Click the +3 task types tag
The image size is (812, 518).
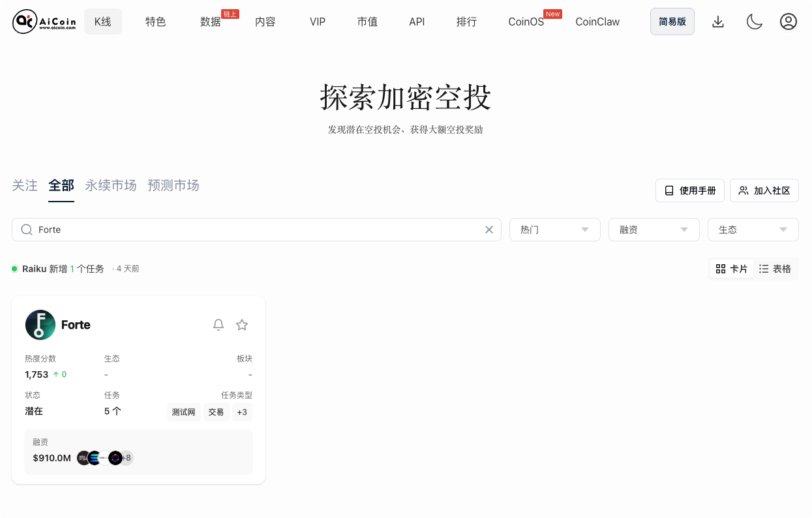[242, 412]
